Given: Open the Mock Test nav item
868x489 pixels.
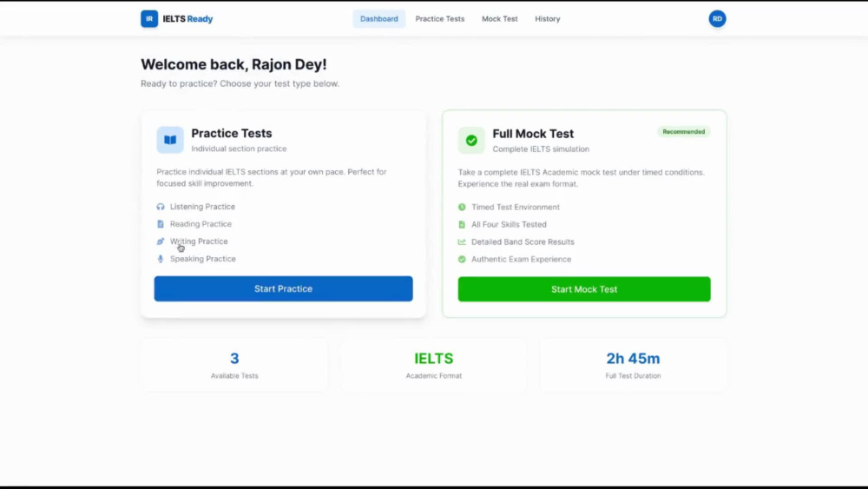Looking at the screenshot, I should click(x=500, y=19).
